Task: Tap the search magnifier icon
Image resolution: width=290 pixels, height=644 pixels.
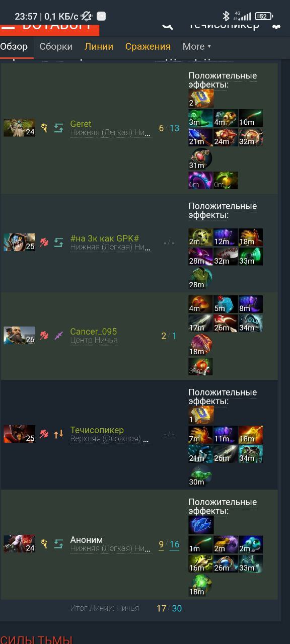Action: (x=167, y=26)
